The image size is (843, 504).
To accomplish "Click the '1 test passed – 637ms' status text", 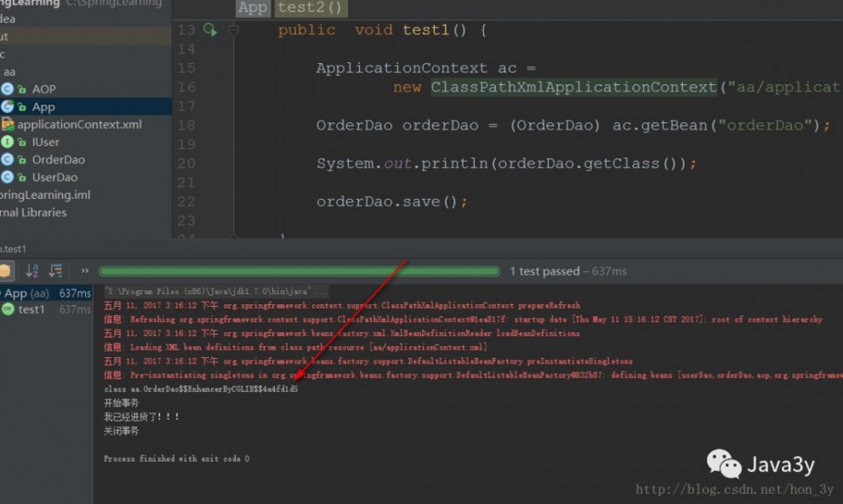I will coord(568,271).
